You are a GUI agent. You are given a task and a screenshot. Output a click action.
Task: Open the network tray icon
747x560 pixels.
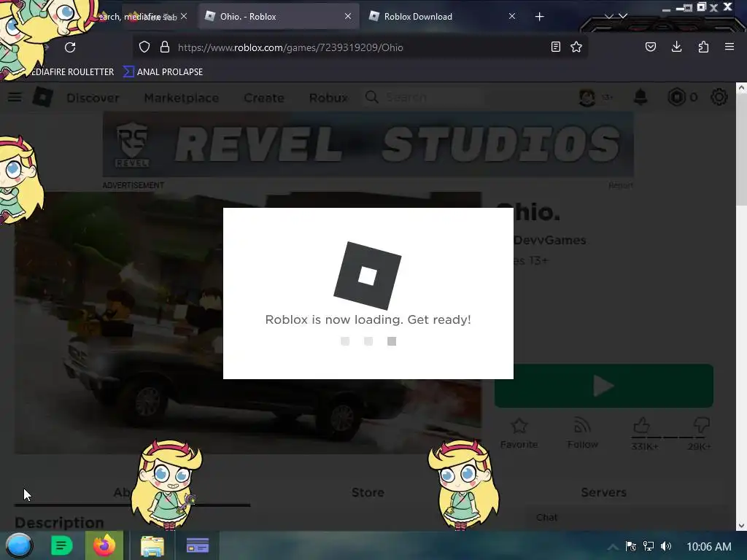coord(649,546)
